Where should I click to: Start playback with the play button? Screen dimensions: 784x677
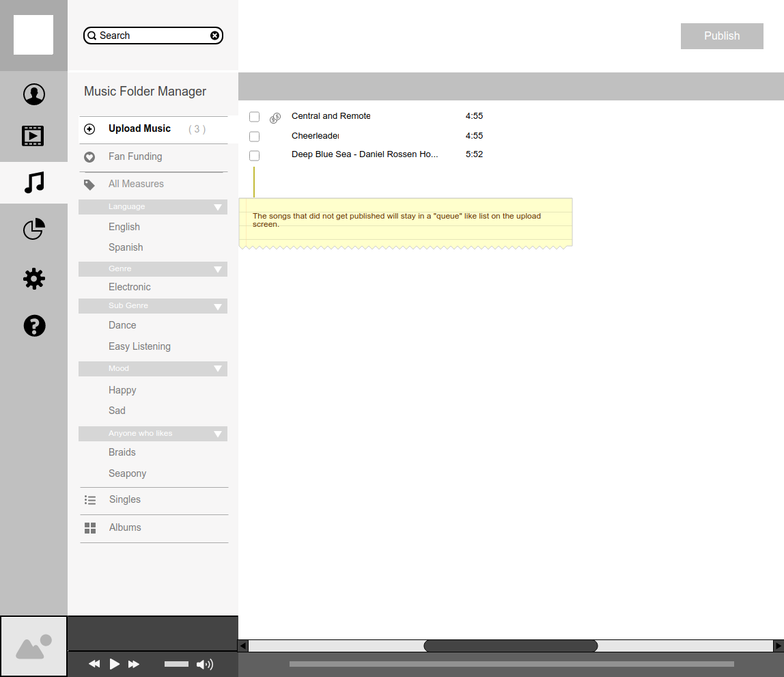coord(115,664)
